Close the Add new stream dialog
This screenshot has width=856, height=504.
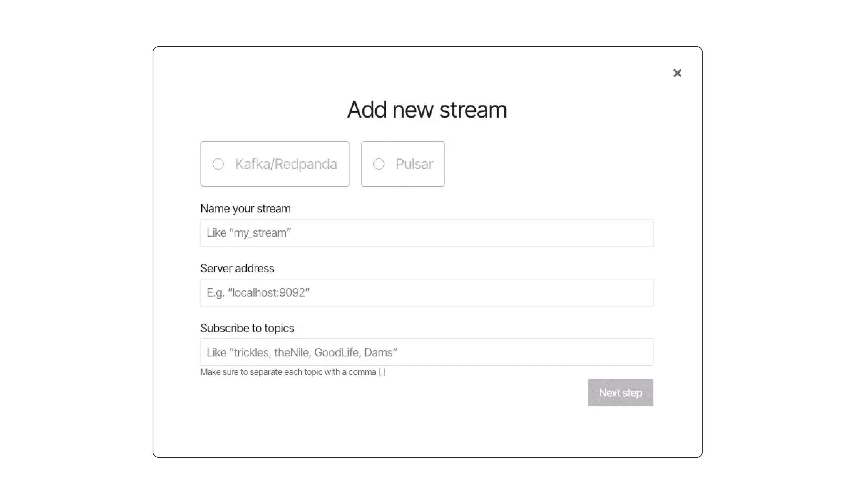click(x=677, y=73)
